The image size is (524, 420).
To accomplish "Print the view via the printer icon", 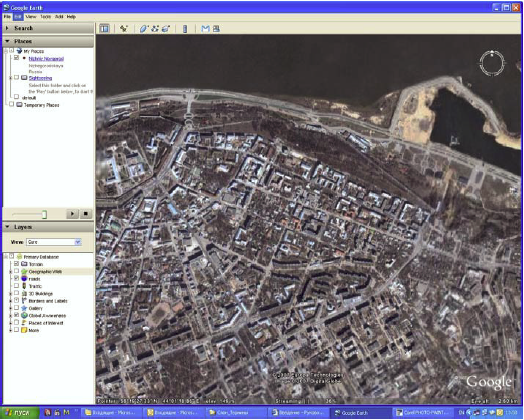I will (x=216, y=29).
